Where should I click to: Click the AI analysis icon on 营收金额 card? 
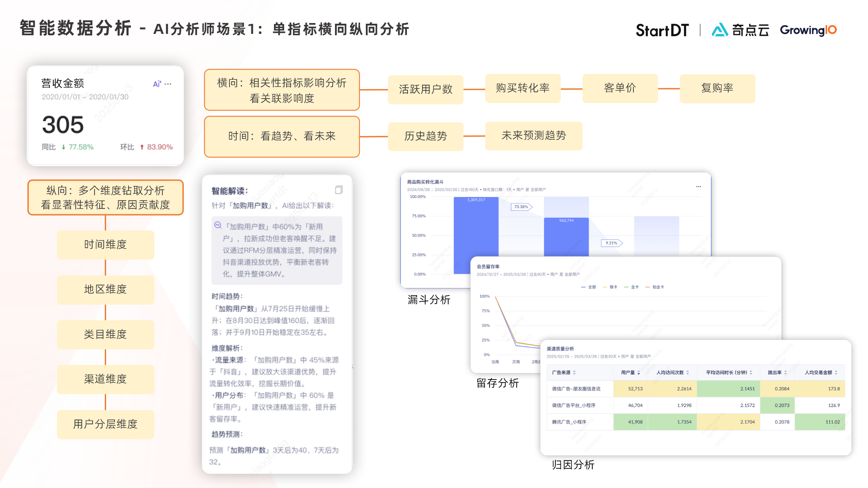coord(157,84)
